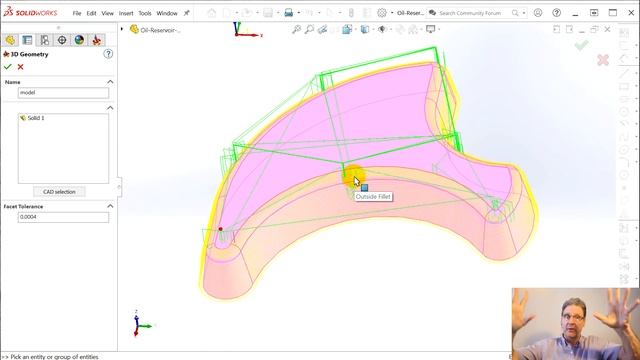This screenshot has height=360, width=640.
Task: Click Zoom to Area icon
Action: click(x=309, y=29)
